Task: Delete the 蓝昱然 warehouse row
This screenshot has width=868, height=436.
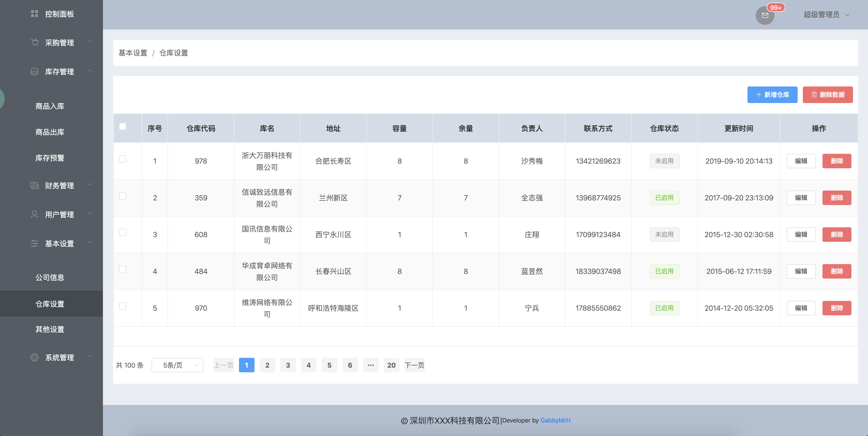Action: pyautogui.click(x=837, y=271)
